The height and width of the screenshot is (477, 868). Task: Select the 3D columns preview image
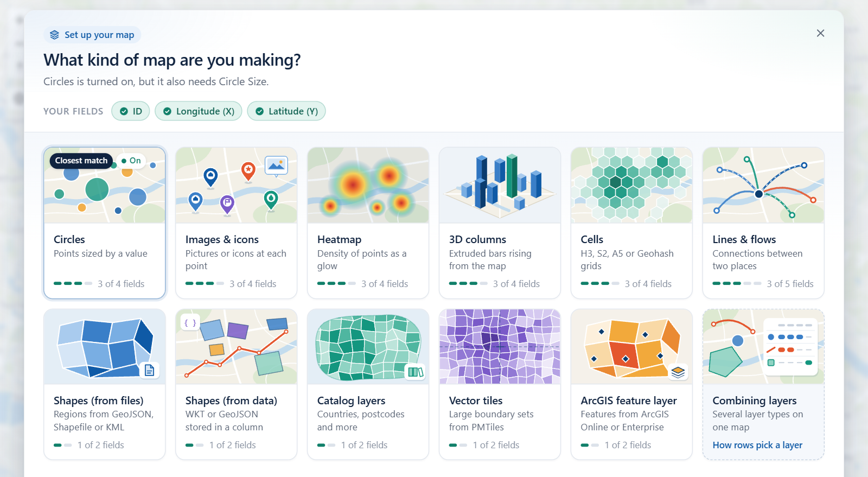pyautogui.click(x=500, y=185)
